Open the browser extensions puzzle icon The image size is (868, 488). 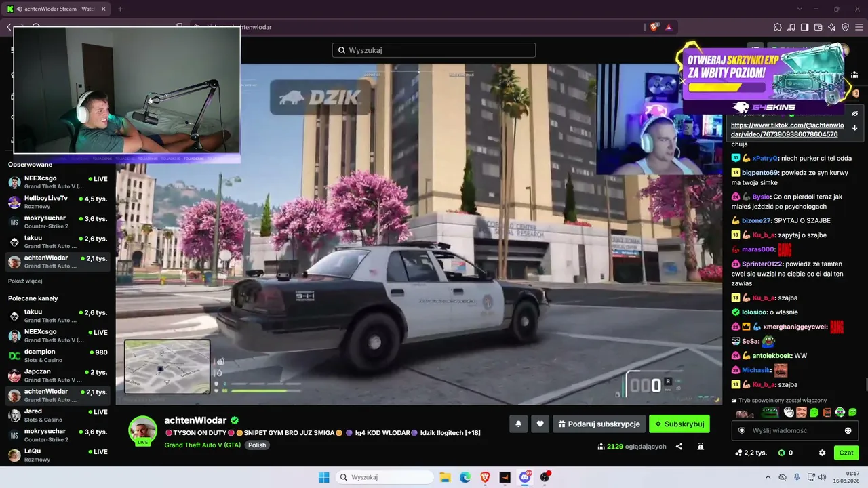778,27
